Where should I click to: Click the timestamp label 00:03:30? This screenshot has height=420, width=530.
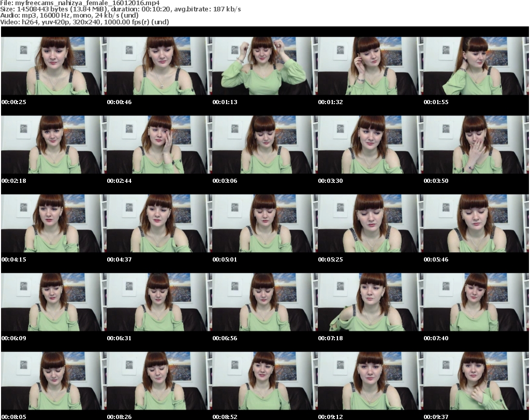click(330, 181)
